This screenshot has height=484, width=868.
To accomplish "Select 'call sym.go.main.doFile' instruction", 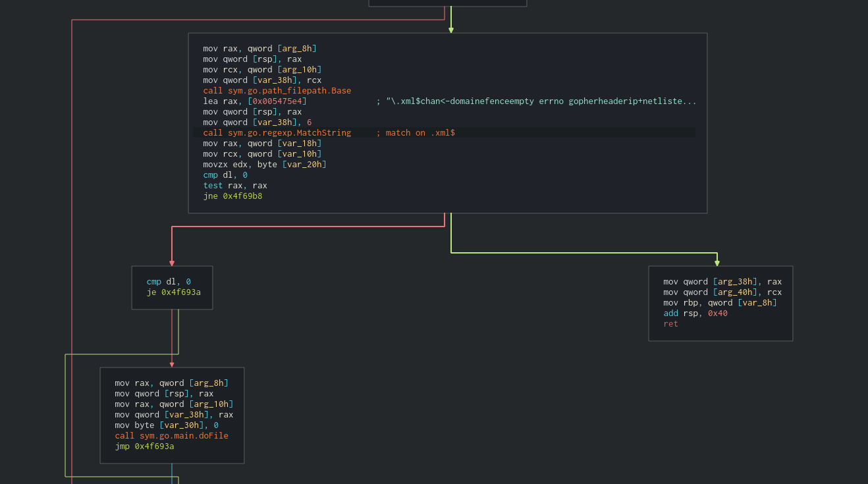I will tap(172, 436).
